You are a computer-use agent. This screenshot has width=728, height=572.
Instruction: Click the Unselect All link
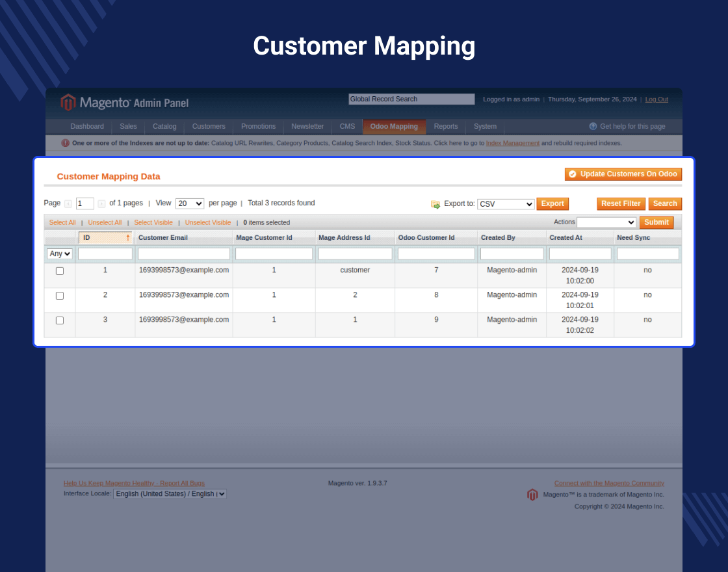click(105, 223)
